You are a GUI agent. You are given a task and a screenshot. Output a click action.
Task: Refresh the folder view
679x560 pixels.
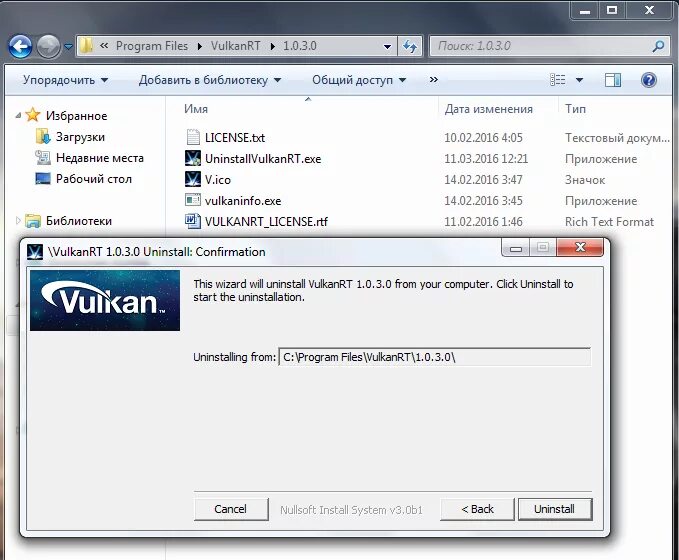(x=410, y=46)
